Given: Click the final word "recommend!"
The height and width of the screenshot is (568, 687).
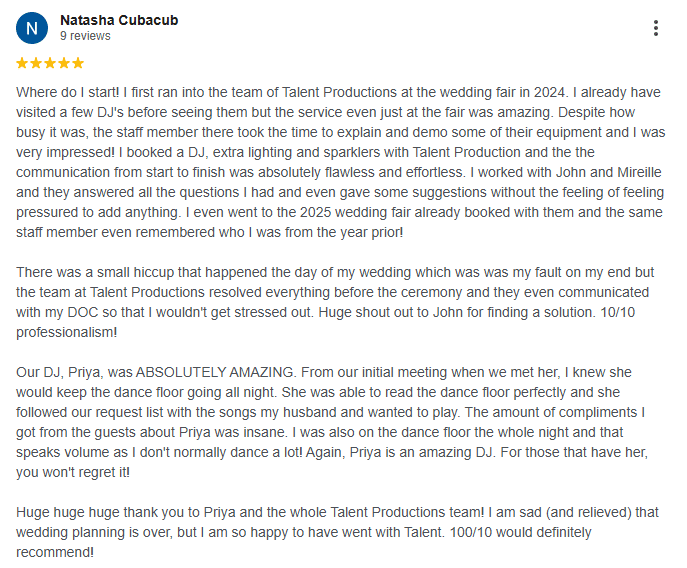Looking at the screenshot, I should (55, 552).
